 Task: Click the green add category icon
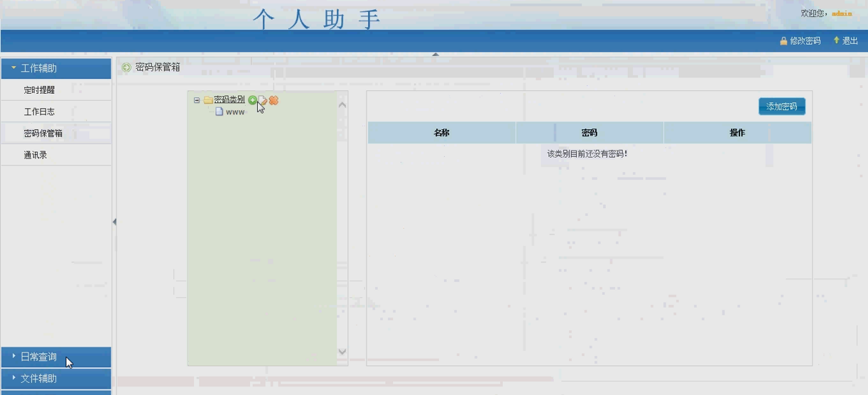tap(252, 100)
